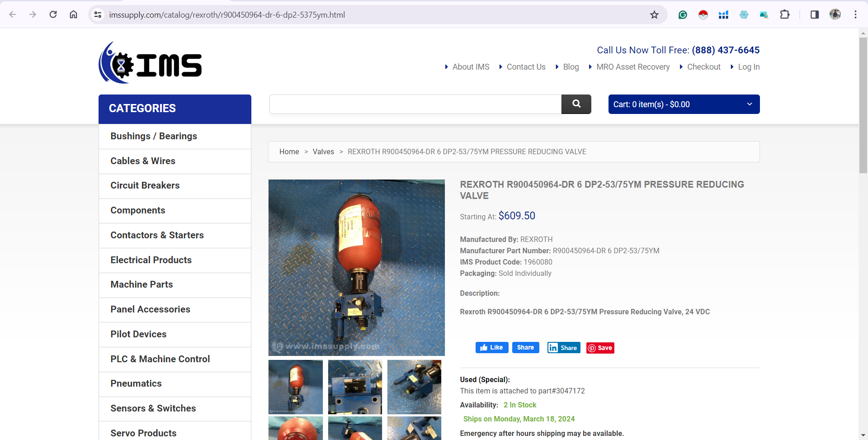Click the IMS logo
Screen dimensions: 868x440
click(150, 63)
